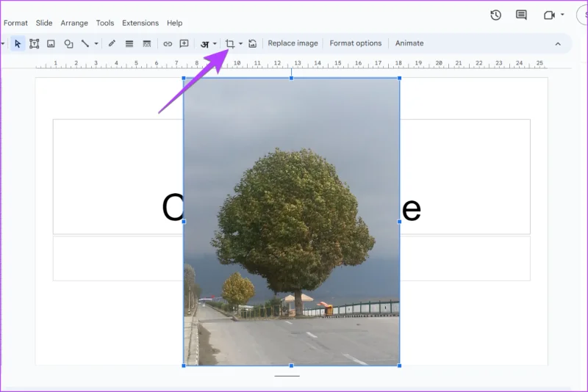Select the text box tool
Screen dimensions: 588x392
34,44
